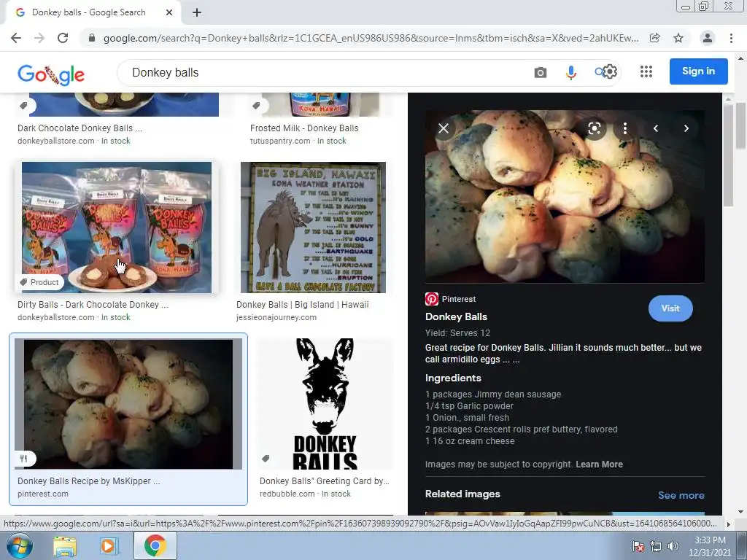
Task: Search by image using camera icon
Action: (x=541, y=72)
